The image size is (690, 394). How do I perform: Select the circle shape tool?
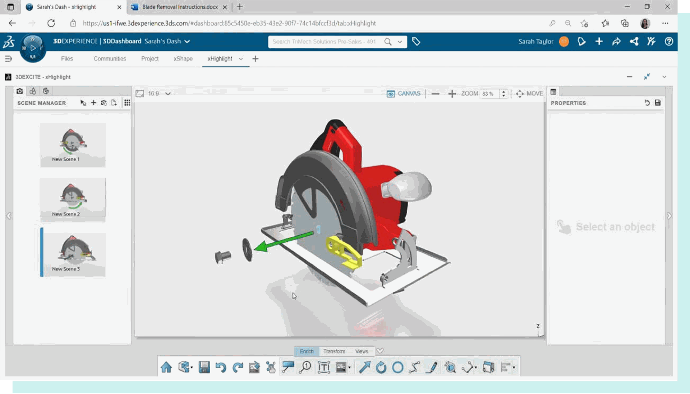398,367
